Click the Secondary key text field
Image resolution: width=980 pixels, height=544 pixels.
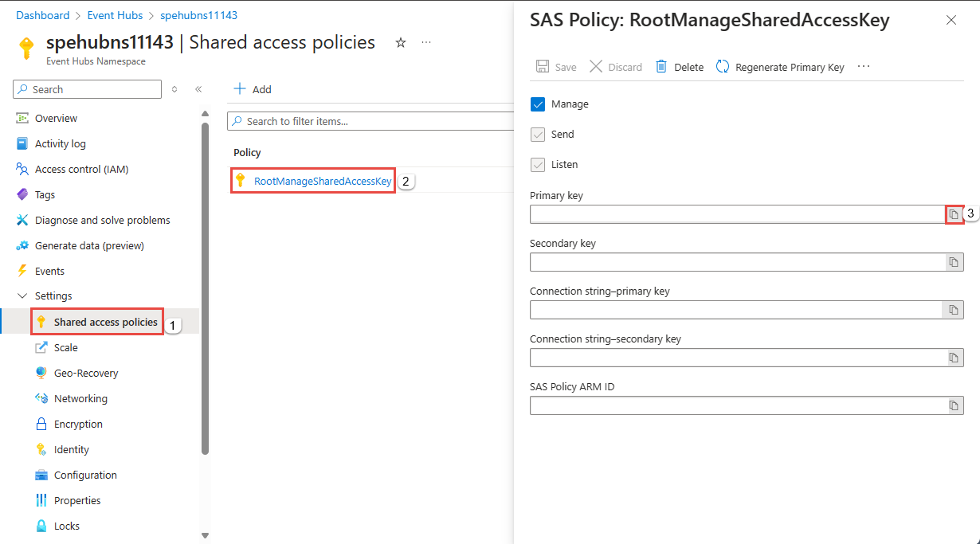point(737,262)
